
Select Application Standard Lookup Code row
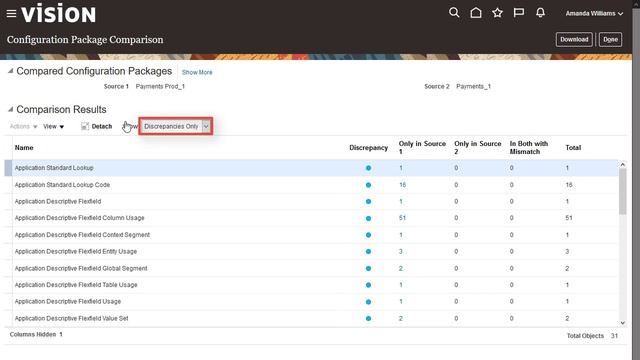(x=311, y=185)
